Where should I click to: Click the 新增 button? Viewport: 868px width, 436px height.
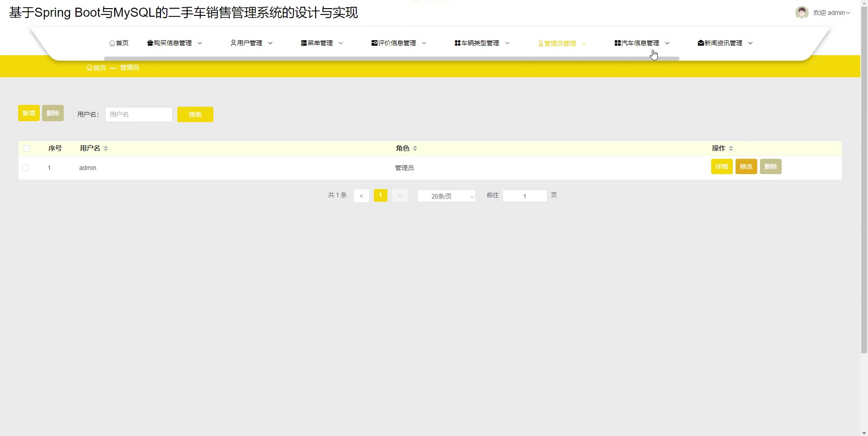pyautogui.click(x=29, y=113)
